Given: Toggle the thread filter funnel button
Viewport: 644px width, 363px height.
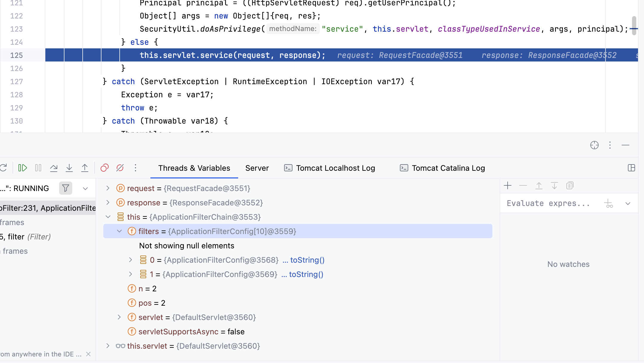Looking at the screenshot, I should [66, 188].
